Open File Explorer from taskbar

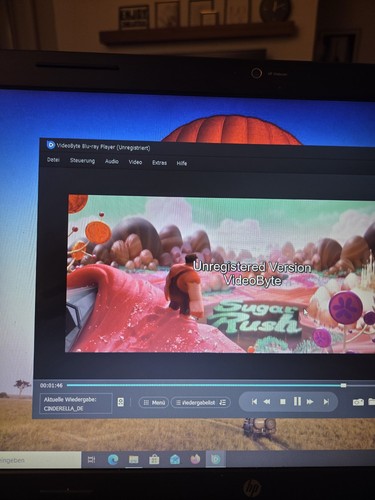[x=133, y=460]
